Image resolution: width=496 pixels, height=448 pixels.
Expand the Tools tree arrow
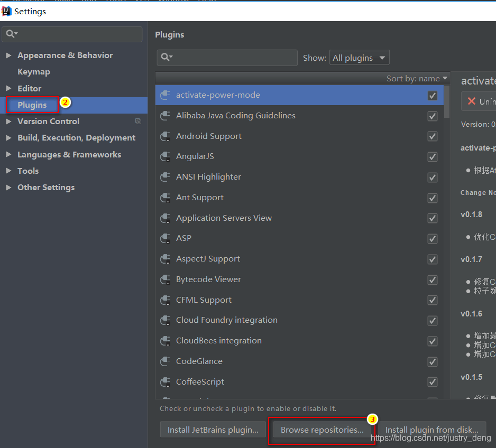pyautogui.click(x=8, y=171)
